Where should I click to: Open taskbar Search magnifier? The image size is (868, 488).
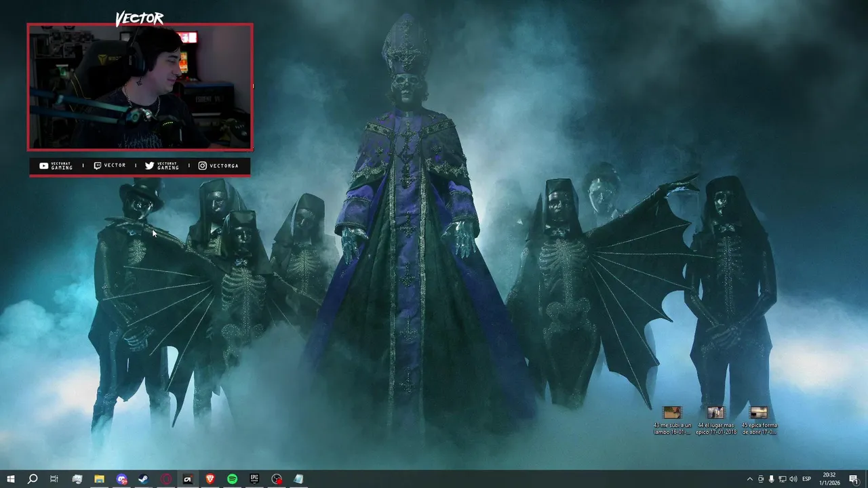[33, 479]
